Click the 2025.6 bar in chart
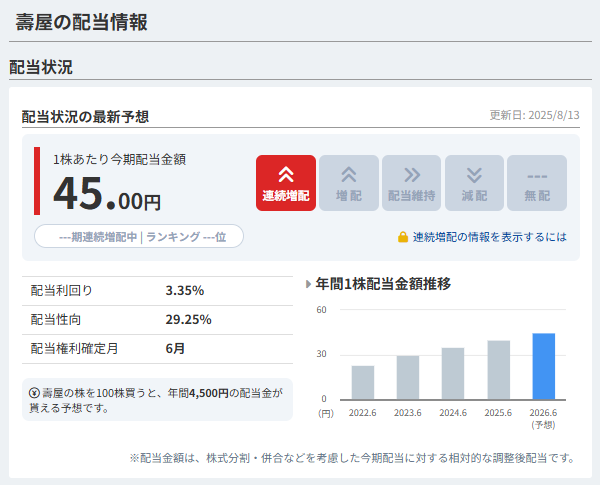Image resolution: width=600 pixels, height=485 pixels. coord(499,370)
